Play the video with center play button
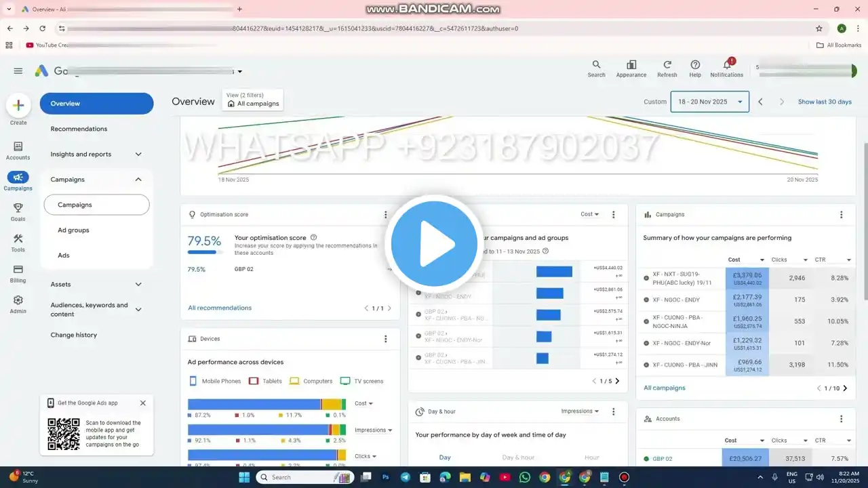 pyautogui.click(x=434, y=244)
